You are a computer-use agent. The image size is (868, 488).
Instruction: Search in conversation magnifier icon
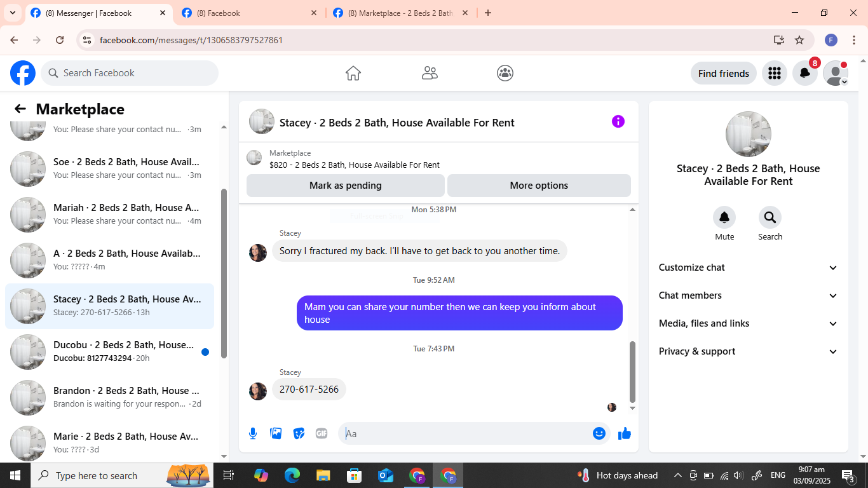[x=770, y=218]
